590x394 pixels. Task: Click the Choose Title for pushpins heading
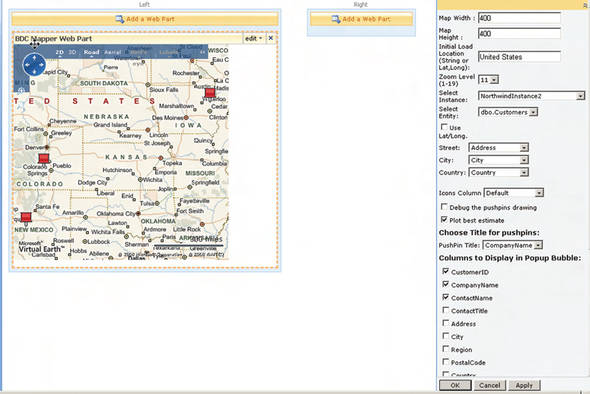(x=489, y=233)
